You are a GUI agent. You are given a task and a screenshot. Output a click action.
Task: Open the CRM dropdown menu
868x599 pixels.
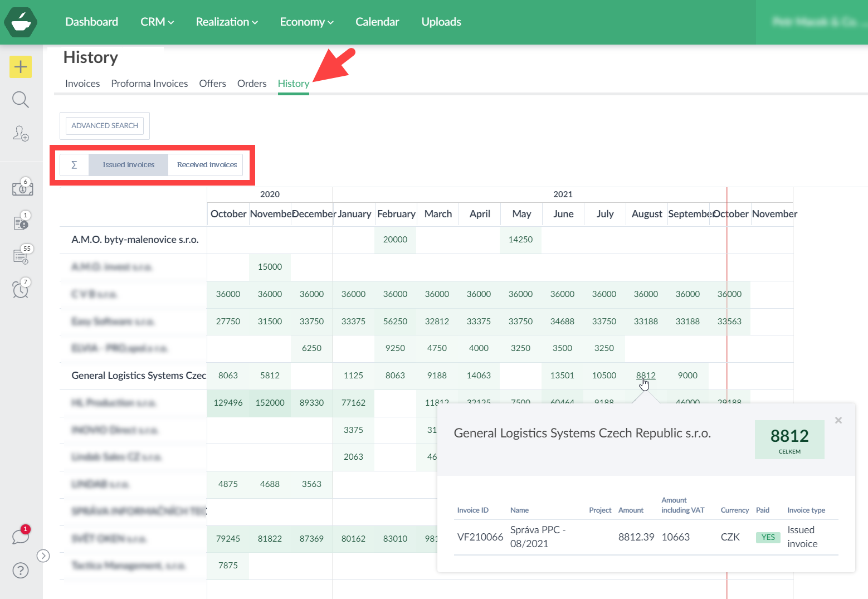[x=157, y=22]
